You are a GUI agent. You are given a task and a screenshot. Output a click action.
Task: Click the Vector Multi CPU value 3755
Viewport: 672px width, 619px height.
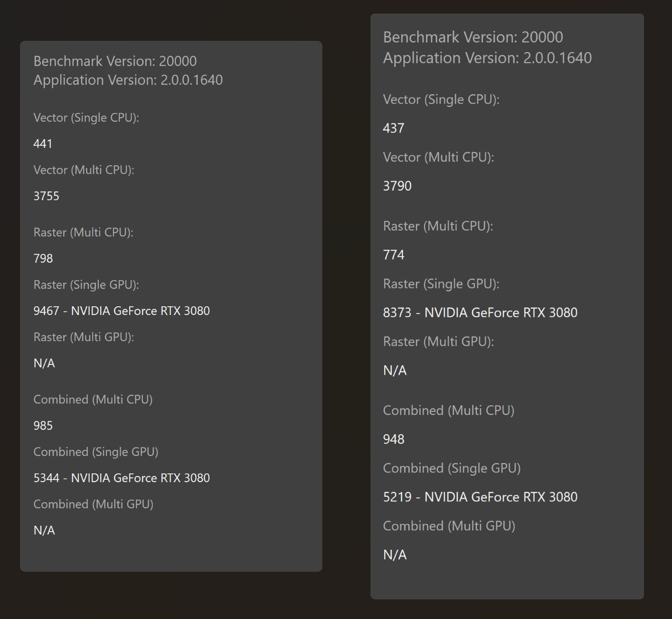coord(46,196)
